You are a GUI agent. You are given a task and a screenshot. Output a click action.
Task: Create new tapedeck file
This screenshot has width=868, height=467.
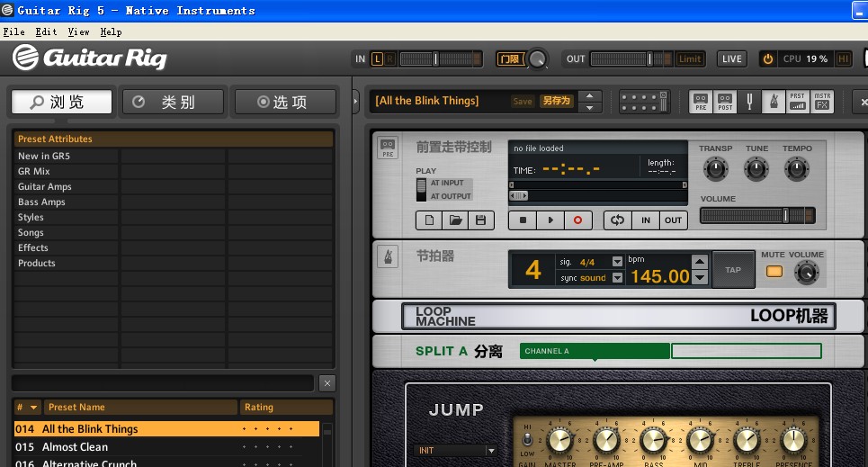click(x=429, y=220)
